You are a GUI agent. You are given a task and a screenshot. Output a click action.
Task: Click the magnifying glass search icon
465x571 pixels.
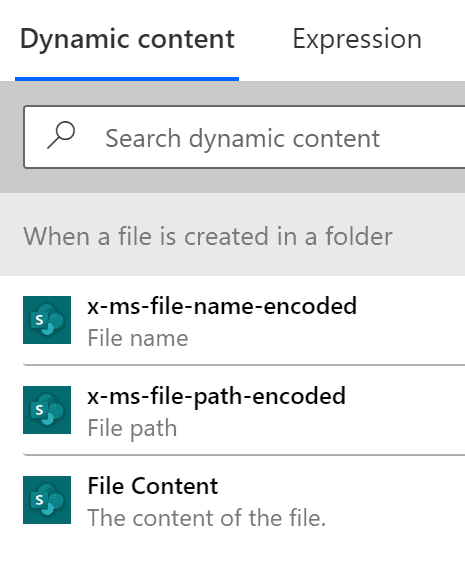[x=61, y=135]
